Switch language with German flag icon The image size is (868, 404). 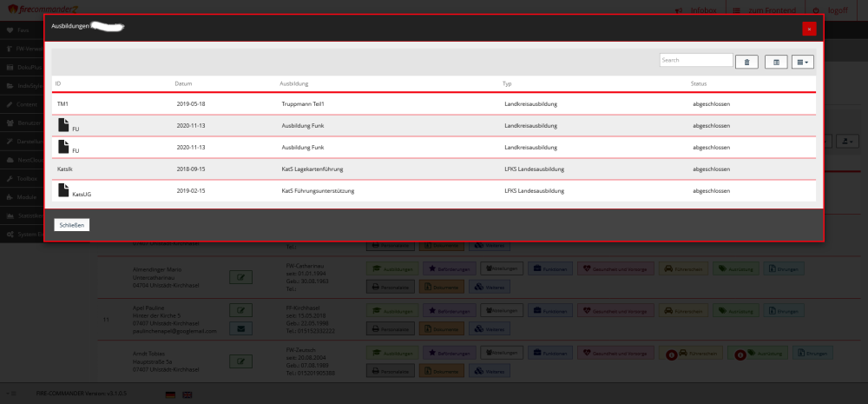click(x=170, y=394)
